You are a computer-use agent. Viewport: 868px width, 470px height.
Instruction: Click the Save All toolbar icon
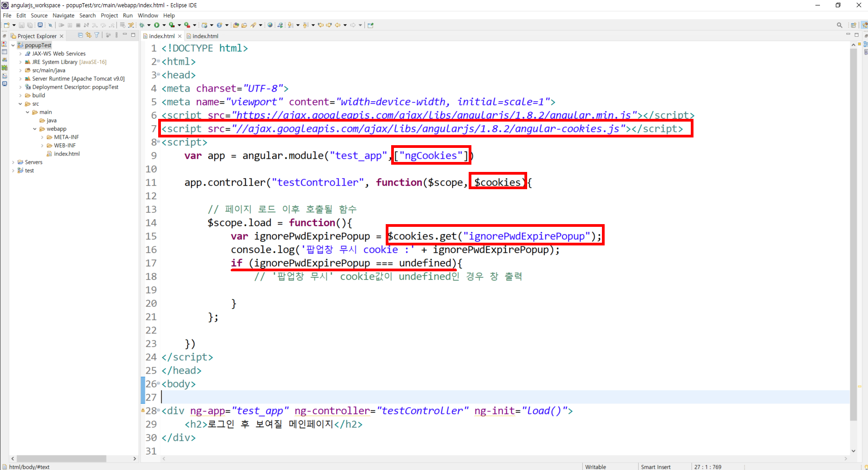click(30, 25)
